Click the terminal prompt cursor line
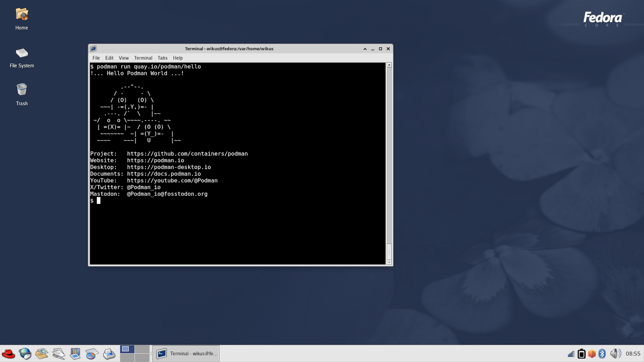Screen dimensions: 644x362 (95, 201)
